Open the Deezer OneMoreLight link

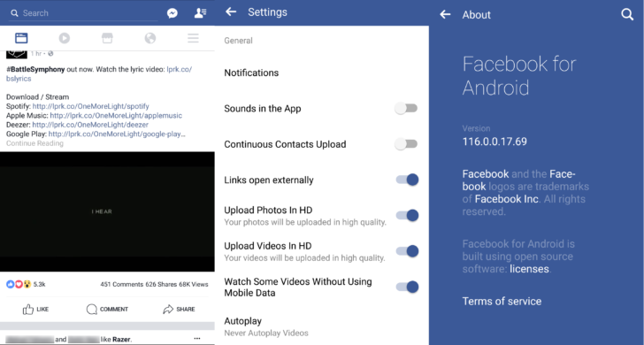coord(90,125)
